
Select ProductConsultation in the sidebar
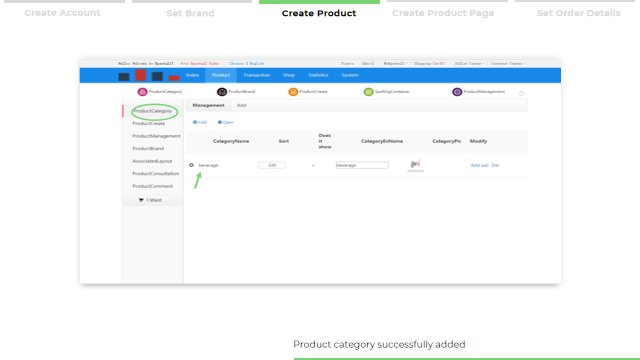pos(156,173)
